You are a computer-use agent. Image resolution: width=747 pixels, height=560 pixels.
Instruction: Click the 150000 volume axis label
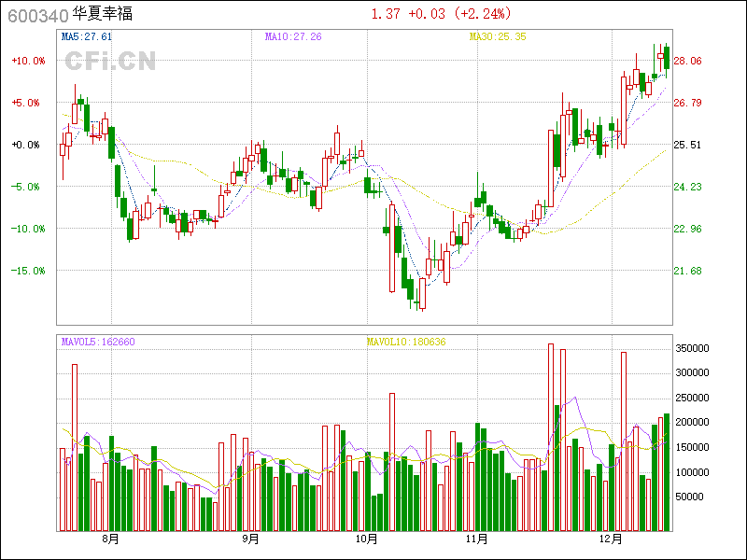point(692,447)
